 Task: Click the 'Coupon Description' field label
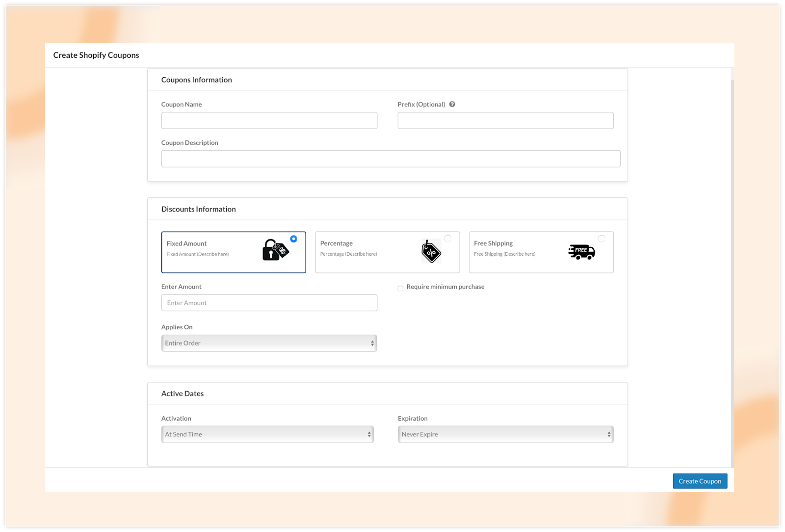[190, 143]
